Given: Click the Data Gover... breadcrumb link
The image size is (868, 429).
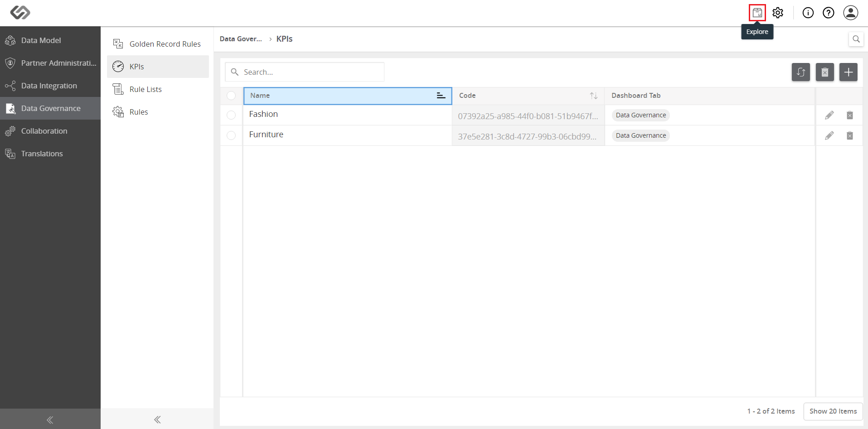Looking at the screenshot, I should point(241,39).
